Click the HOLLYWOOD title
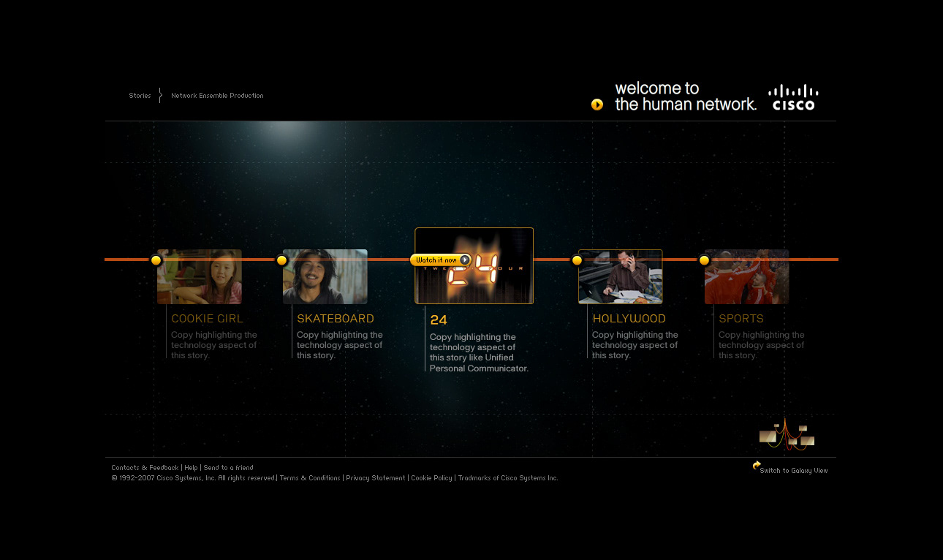The height and width of the screenshot is (560, 943). [x=629, y=319]
